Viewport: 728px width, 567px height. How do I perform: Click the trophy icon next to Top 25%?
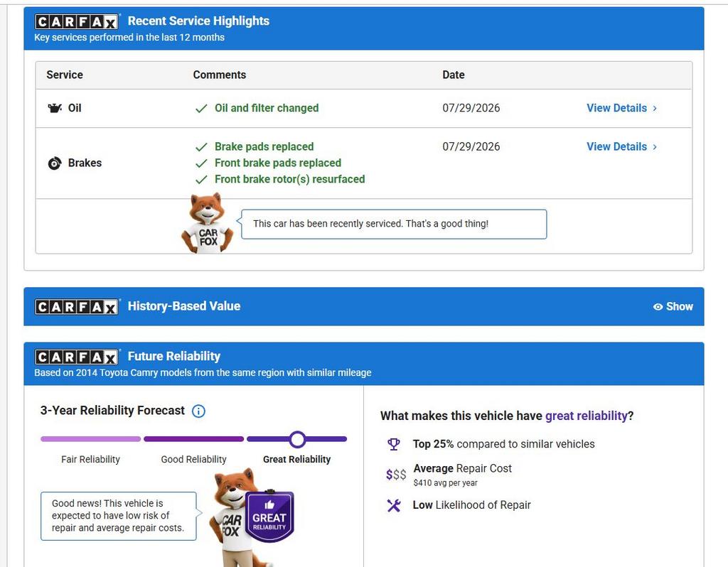coord(394,445)
